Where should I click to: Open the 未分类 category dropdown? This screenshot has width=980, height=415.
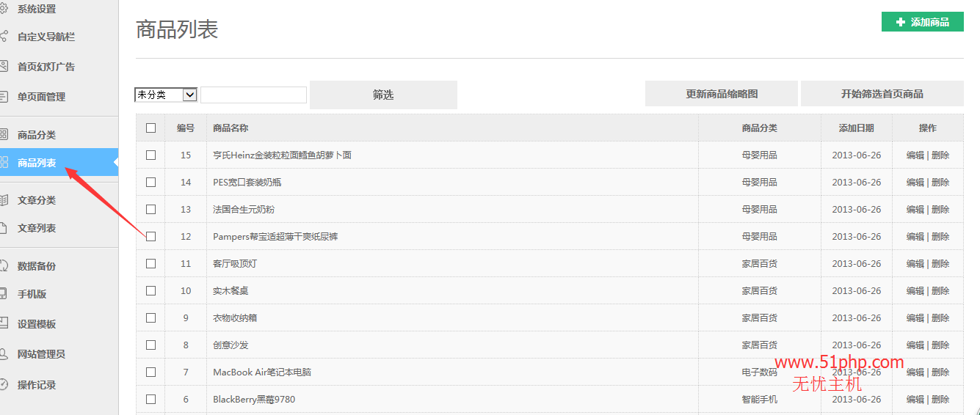166,95
